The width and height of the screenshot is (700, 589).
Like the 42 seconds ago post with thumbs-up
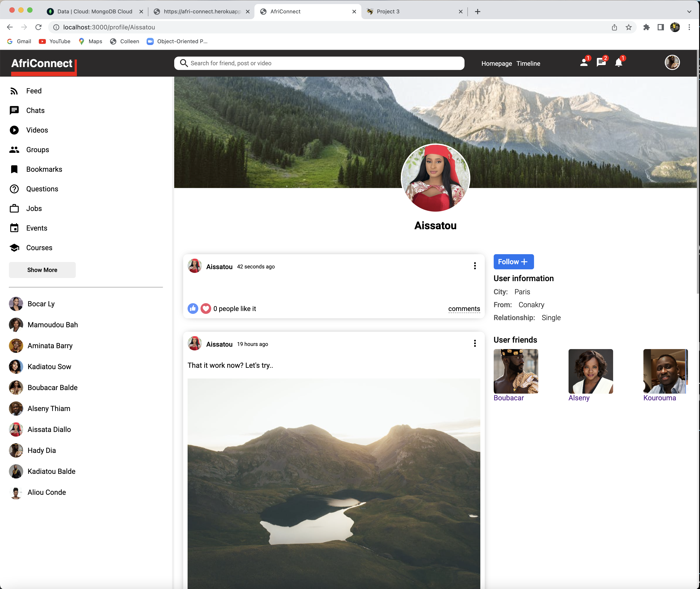point(193,309)
